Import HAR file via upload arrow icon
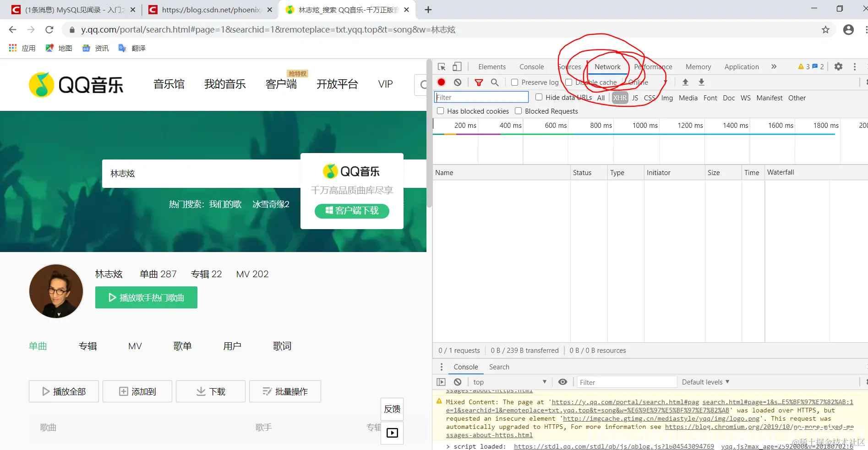Image resolution: width=868 pixels, height=450 pixels. (685, 82)
